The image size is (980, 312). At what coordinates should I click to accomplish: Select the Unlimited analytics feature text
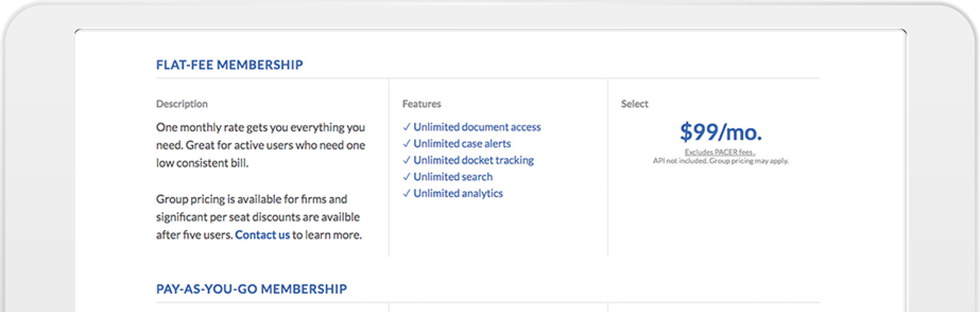click(x=458, y=193)
